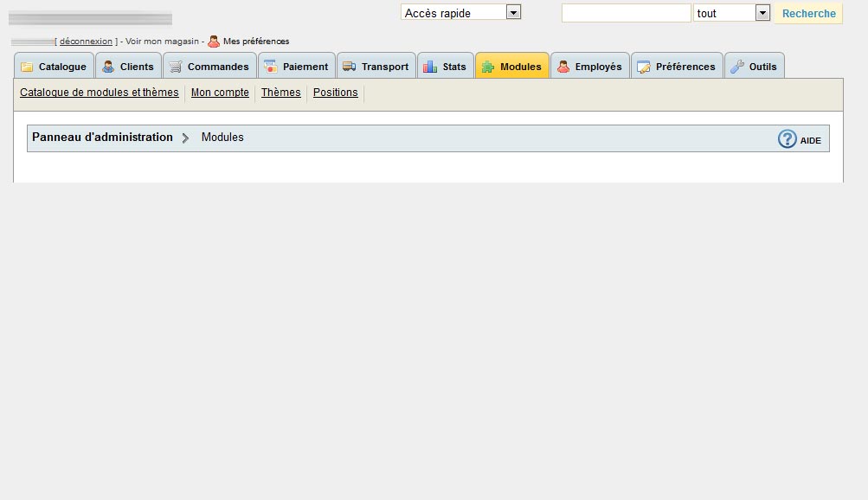This screenshot has width=868, height=500.
Task: Click the Paiement icon
Action: click(271, 67)
